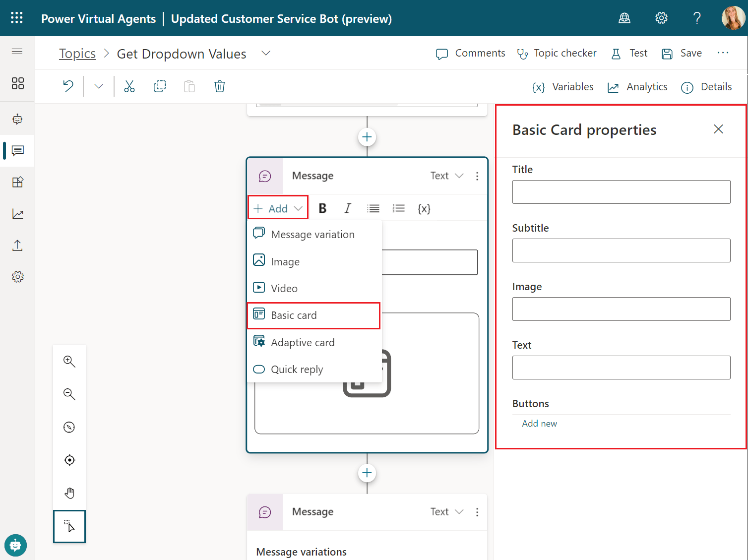Click the Text input field in properties
This screenshot has height=560, width=748.
click(x=621, y=368)
